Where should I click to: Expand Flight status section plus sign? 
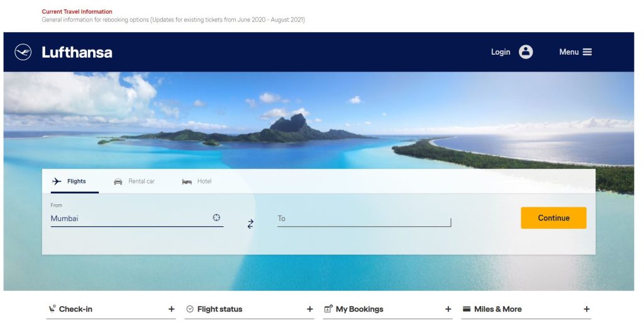click(309, 309)
